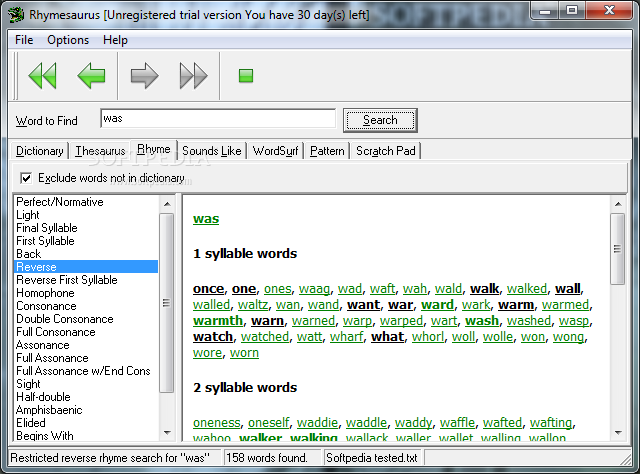Switch to the Sounds Like tab
640x474 pixels.
211,151
